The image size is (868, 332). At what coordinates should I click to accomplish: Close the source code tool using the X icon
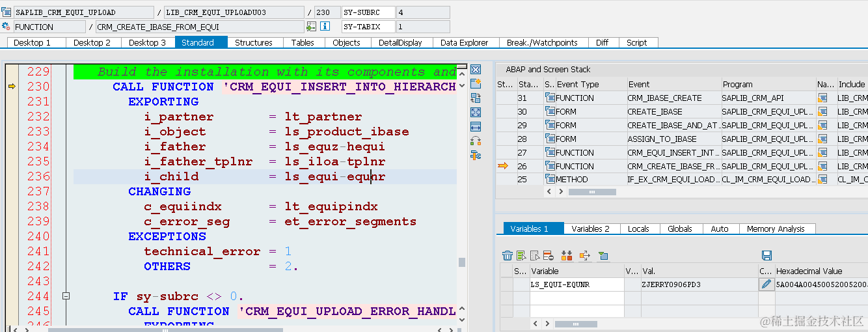(475, 70)
